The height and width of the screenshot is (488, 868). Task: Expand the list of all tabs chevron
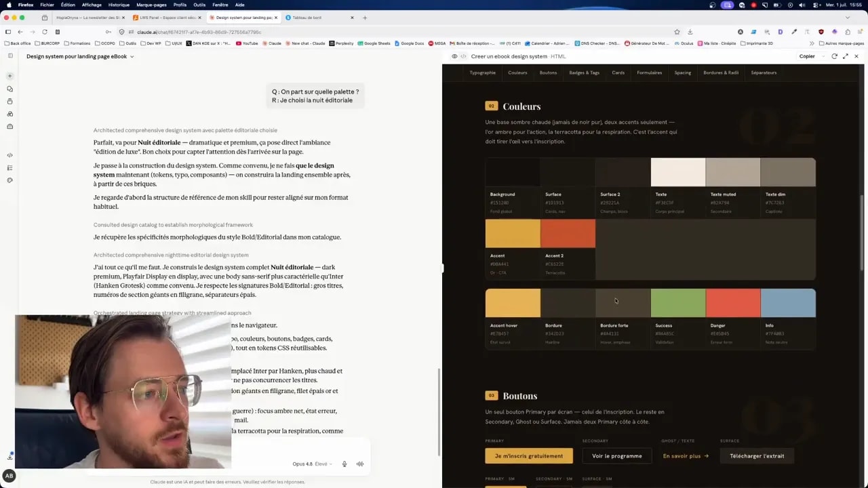(848, 18)
